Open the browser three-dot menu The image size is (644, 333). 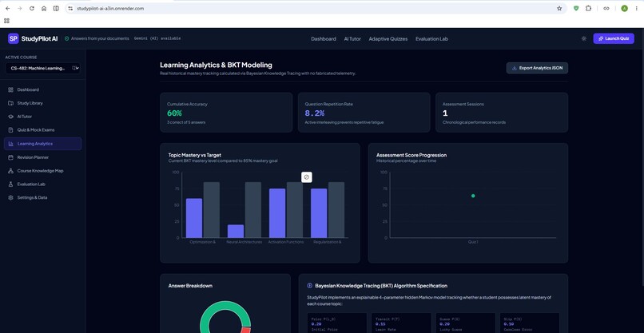[636, 8]
